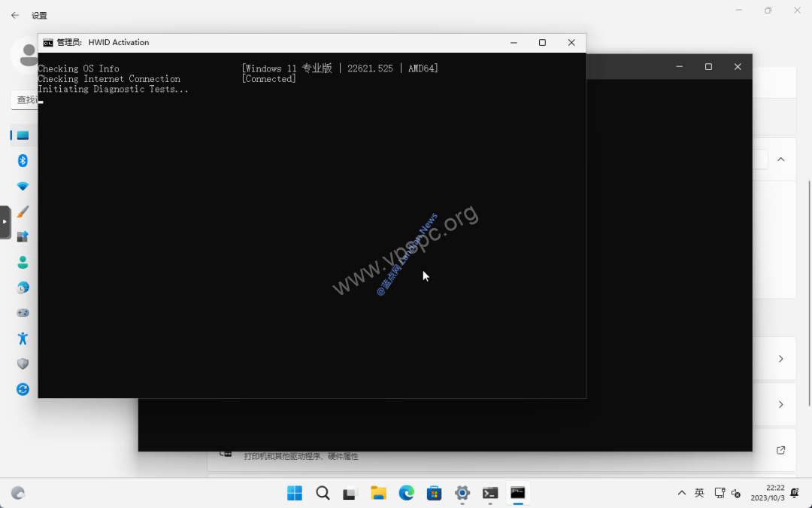Screen dimensions: 812x508
Task: Restore down the Settings window
Action: 768,11
